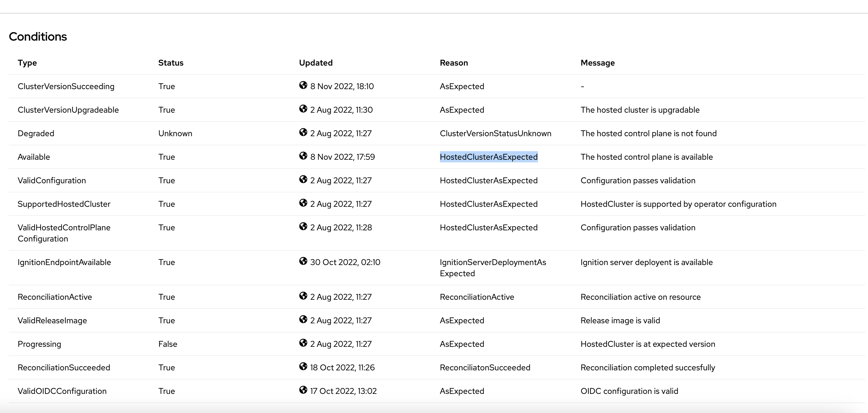Image resolution: width=868 pixels, height=413 pixels.
Task: Click globe icon in ReconciliationSucceeded row
Action: pyautogui.click(x=303, y=367)
